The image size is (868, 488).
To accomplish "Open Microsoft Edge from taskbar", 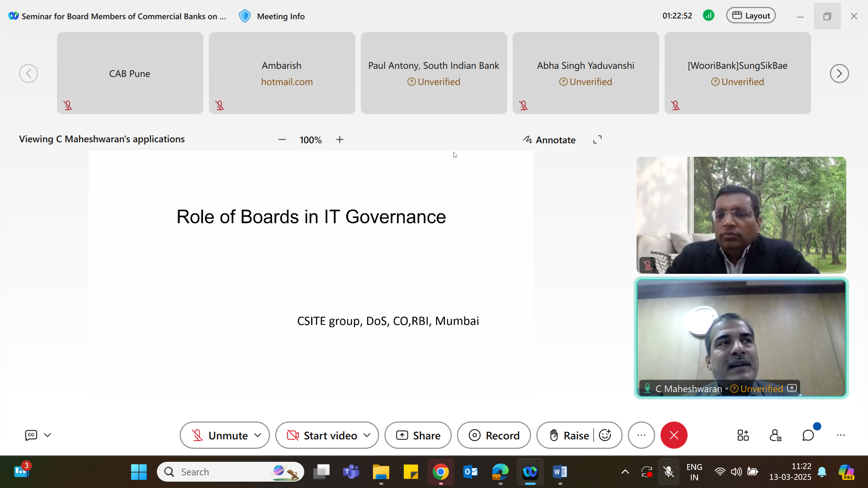I will point(500,472).
